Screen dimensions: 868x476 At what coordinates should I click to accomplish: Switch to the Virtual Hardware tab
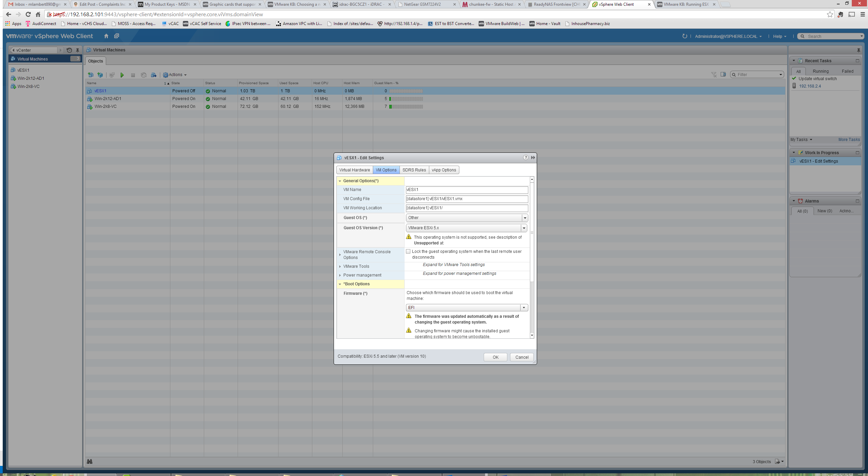(x=354, y=170)
